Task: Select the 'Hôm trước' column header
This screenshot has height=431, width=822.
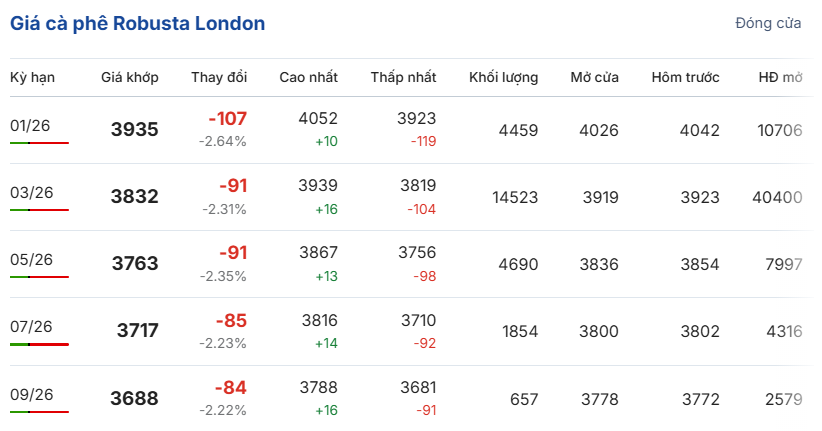Action: [x=685, y=77]
